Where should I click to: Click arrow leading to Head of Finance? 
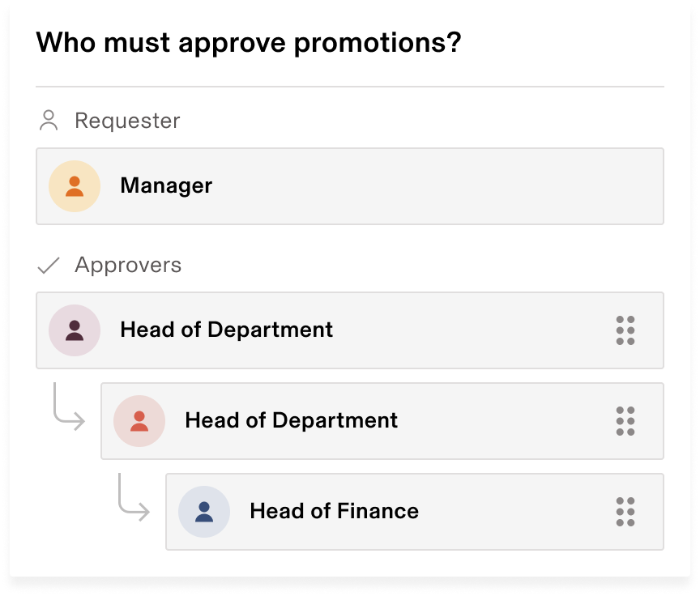(x=134, y=497)
